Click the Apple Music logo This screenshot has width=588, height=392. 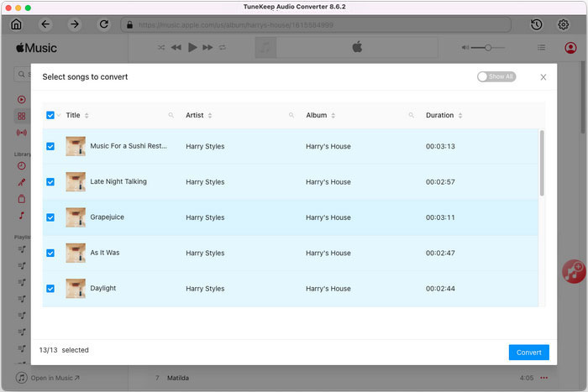36,48
